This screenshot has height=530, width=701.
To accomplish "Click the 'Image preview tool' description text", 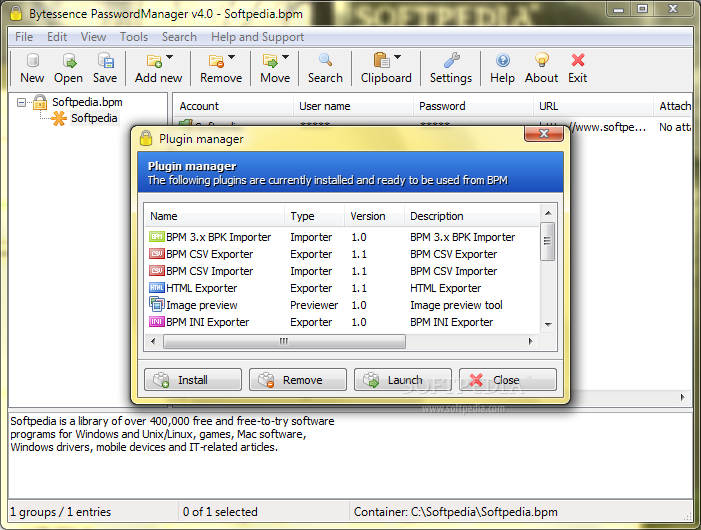I will click(x=456, y=305).
